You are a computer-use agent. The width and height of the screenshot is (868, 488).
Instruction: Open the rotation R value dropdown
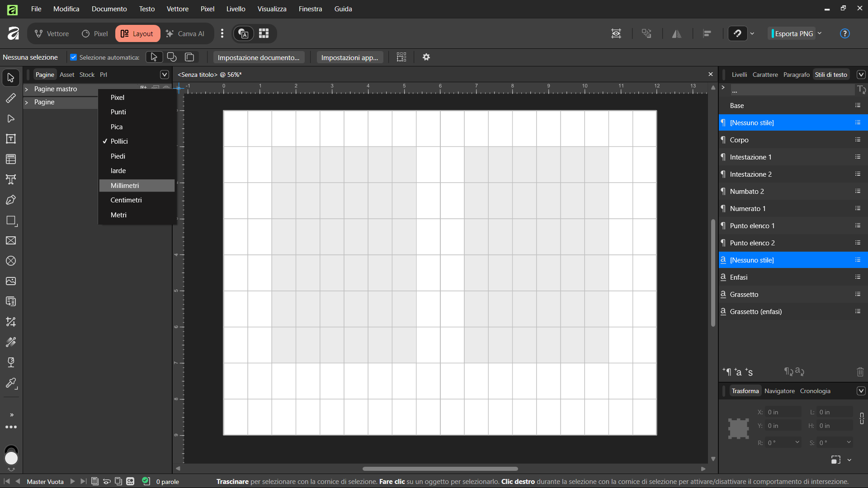[797, 442]
